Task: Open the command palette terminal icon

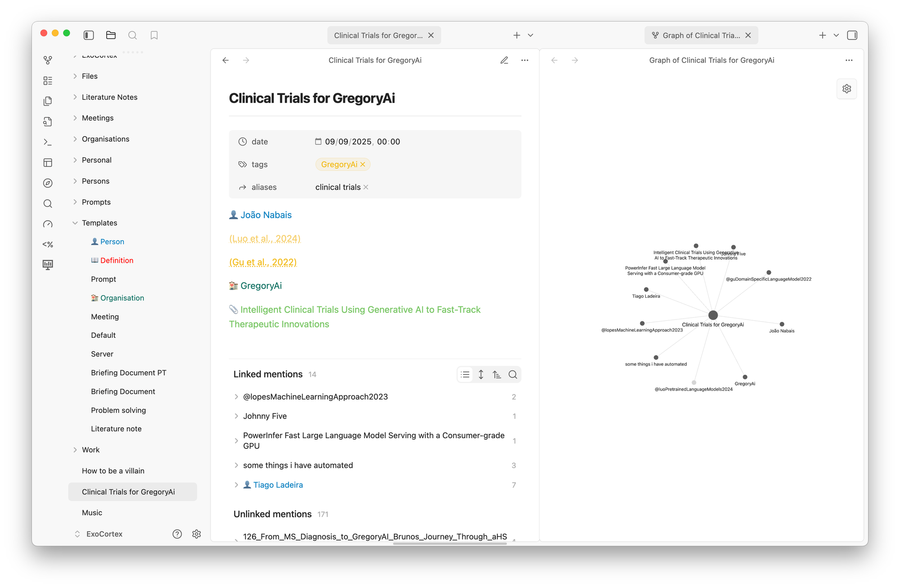Action: 48,142
